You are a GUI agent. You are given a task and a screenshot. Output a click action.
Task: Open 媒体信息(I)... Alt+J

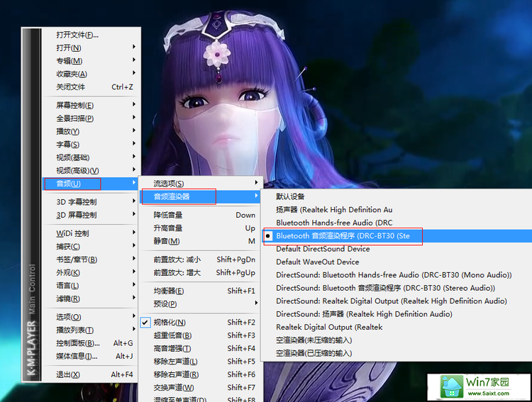[91, 356]
